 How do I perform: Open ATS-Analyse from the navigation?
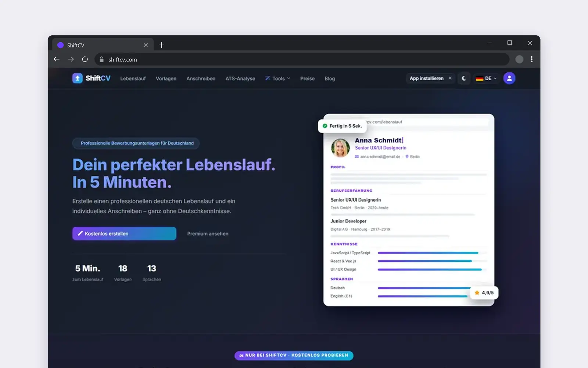(x=240, y=78)
